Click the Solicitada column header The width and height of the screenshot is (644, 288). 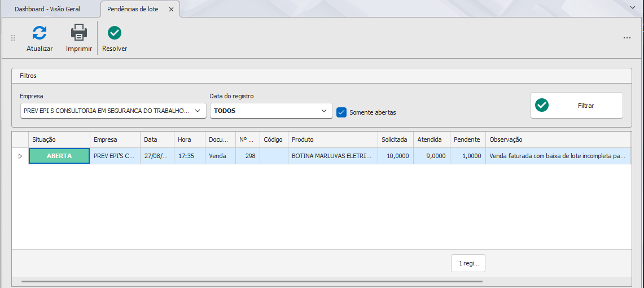pyautogui.click(x=396, y=139)
